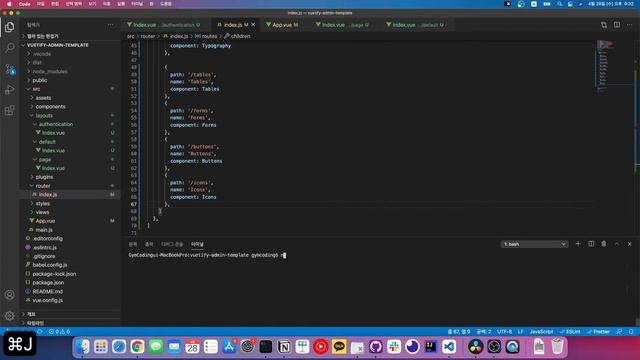Create a new terminal with the plus icon
Screen dimensions: 640x360
click(x=578, y=244)
